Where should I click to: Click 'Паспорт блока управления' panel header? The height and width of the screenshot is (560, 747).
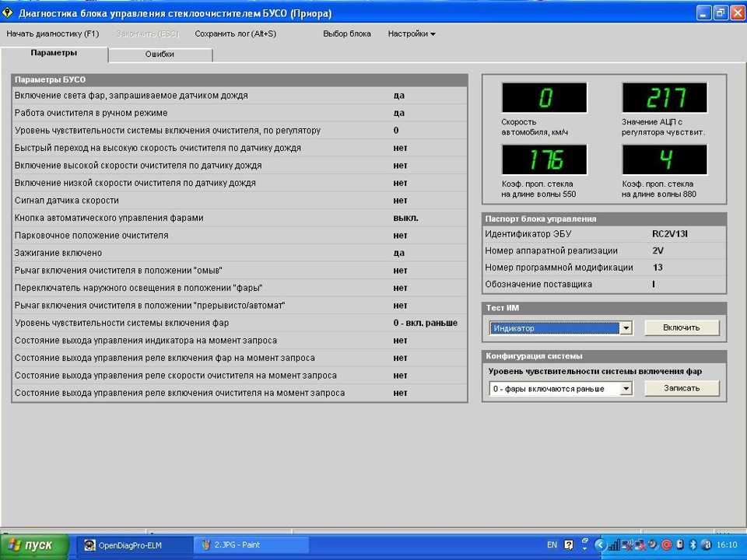click(x=604, y=219)
